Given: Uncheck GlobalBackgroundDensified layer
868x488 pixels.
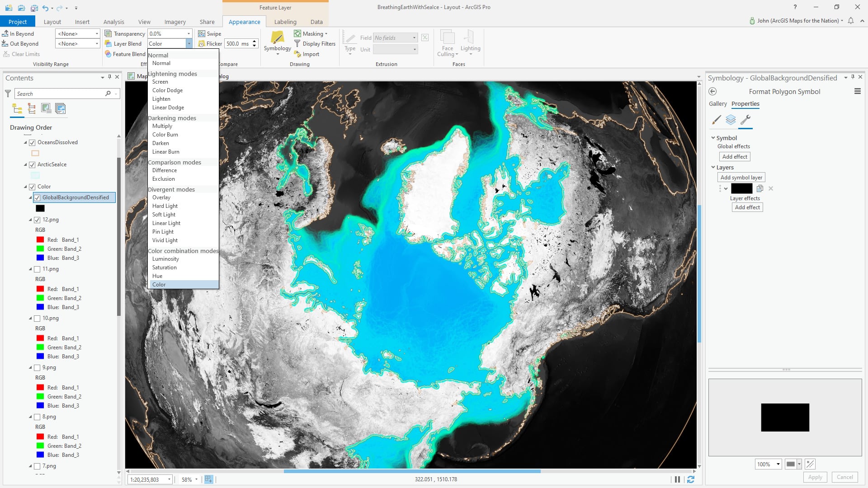Looking at the screenshot, I should pyautogui.click(x=37, y=198).
